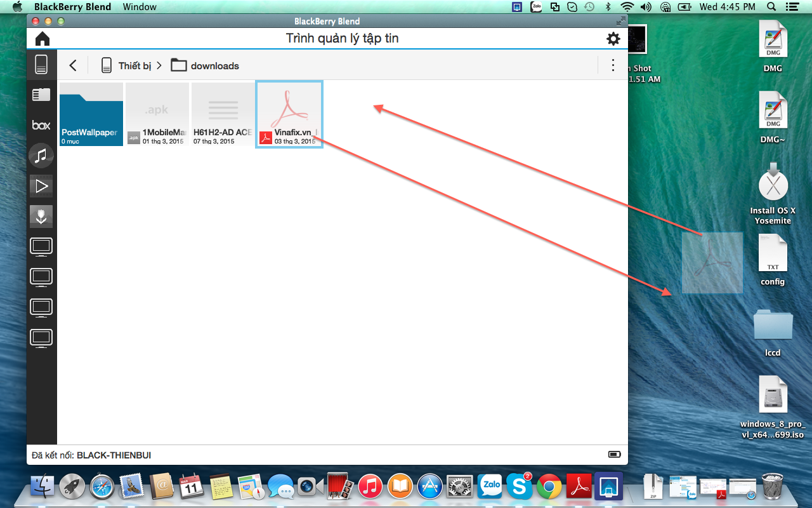Select the SD media card sidebar icon
The width and height of the screenshot is (812, 508).
(41, 95)
